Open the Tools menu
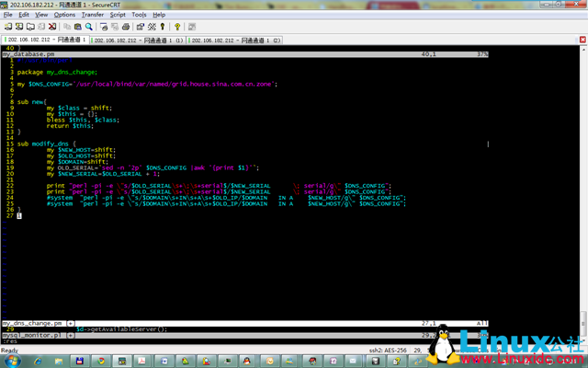 139,15
